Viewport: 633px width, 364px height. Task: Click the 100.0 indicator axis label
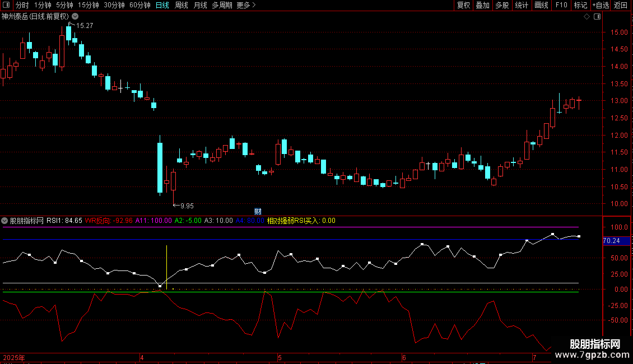point(619,227)
